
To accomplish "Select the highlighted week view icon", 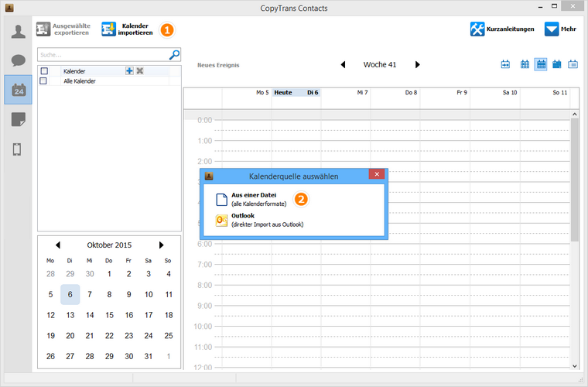I will point(540,64).
